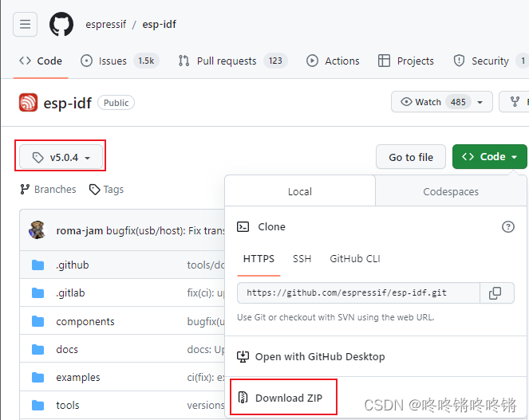Image resolution: width=529 pixels, height=420 pixels.
Task: Open the .gitlab folder
Action: coord(70,293)
